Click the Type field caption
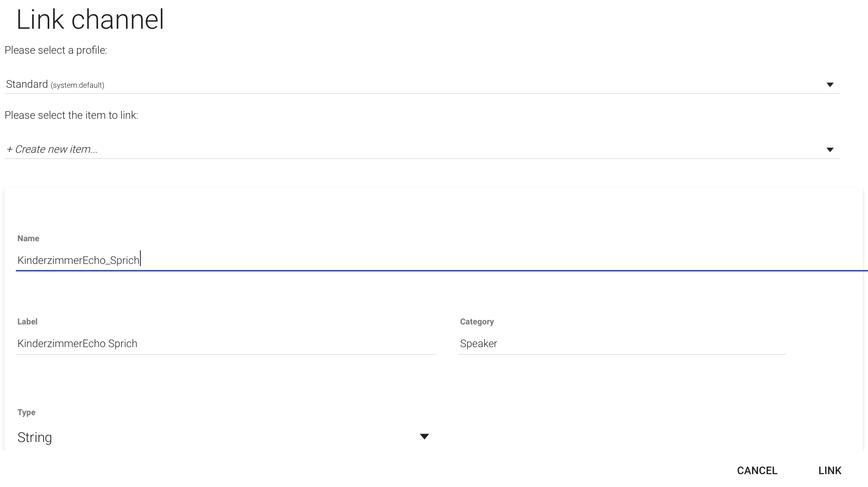Viewport: 868px width, 487px height. (x=26, y=413)
